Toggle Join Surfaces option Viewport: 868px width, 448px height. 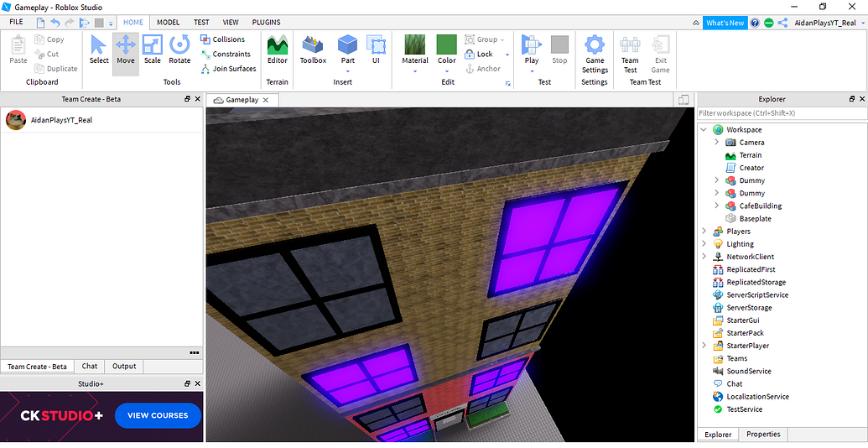click(228, 69)
